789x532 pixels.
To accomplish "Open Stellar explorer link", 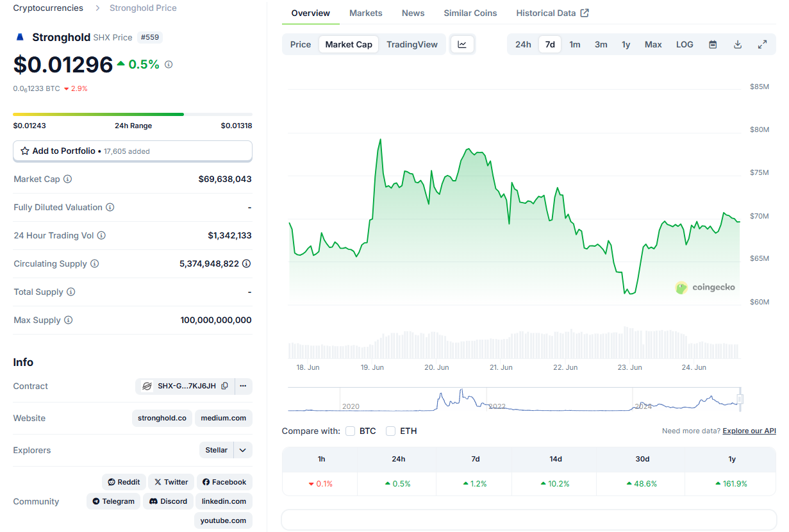I will 217,450.
